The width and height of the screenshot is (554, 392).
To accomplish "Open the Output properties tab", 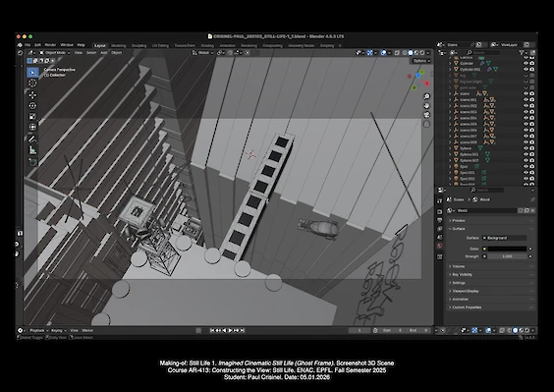I will (439, 220).
